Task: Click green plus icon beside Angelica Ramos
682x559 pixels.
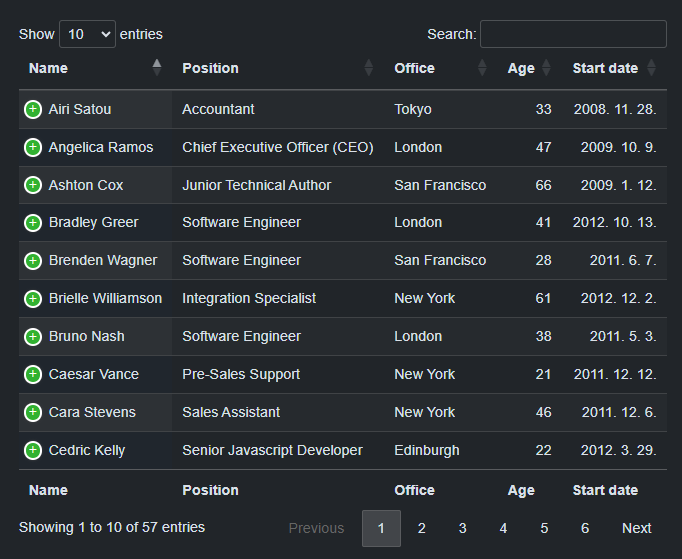Action: pyautogui.click(x=33, y=147)
